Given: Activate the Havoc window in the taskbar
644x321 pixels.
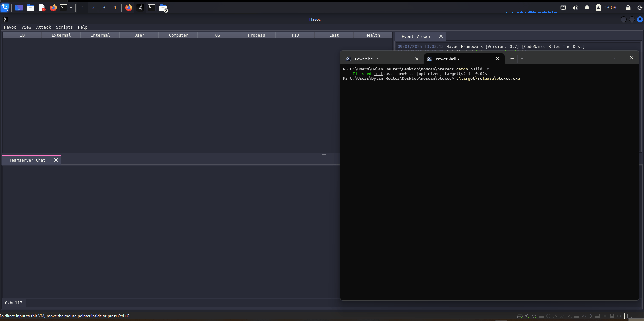Looking at the screenshot, I should (x=140, y=8).
